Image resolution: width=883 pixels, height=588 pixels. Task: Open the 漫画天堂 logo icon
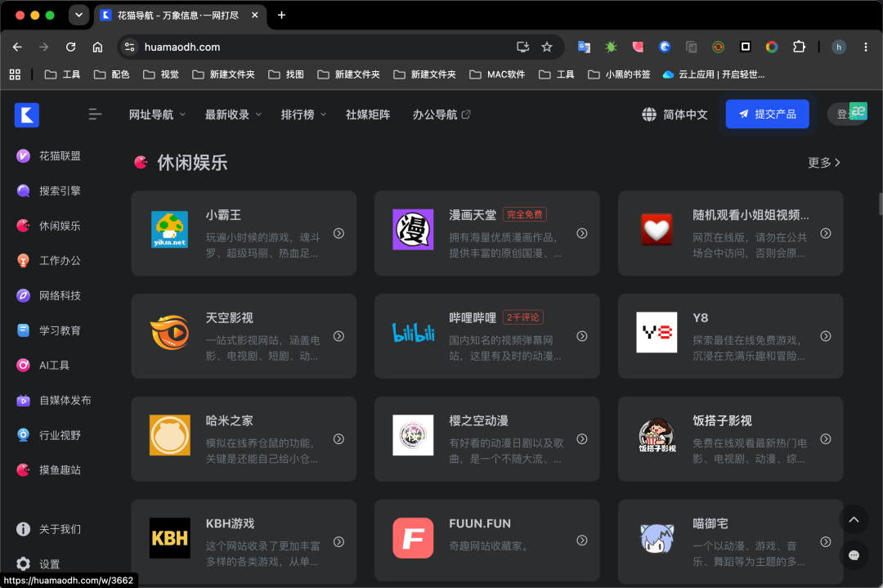(413, 230)
